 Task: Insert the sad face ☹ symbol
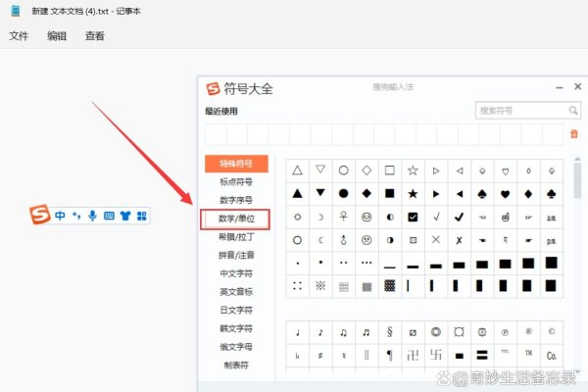pos(367,240)
